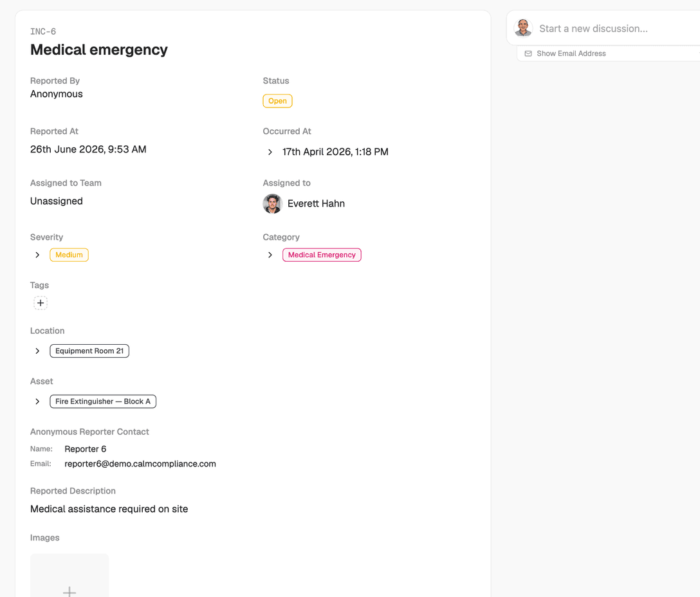This screenshot has height=597, width=700.
Task: Click the 17th April 2026, 1:18 PM date
Action: pyautogui.click(x=335, y=152)
